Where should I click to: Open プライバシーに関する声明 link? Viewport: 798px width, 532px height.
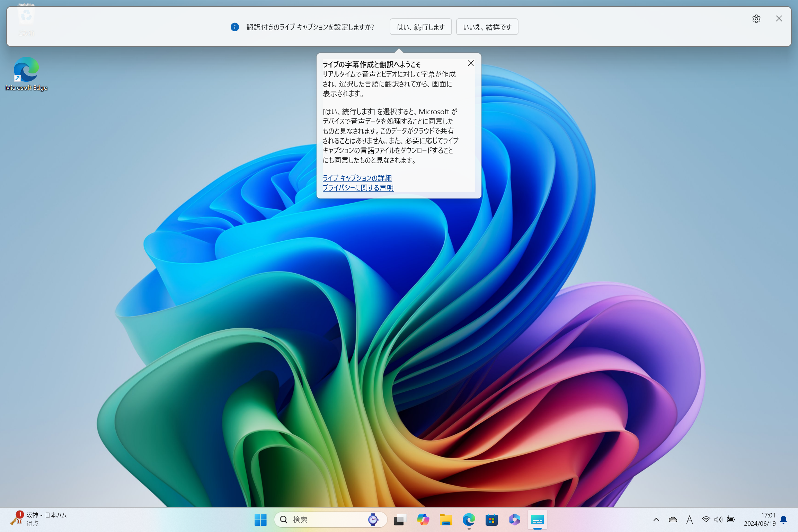click(358, 188)
